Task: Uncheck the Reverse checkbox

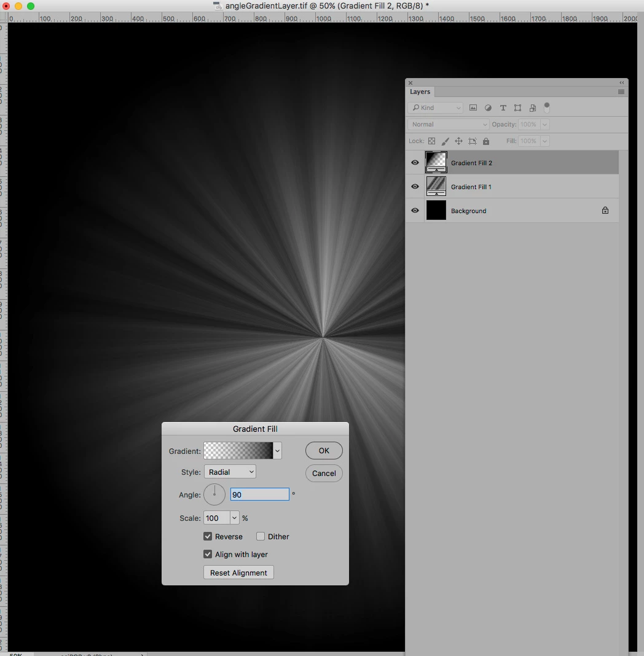Action: (x=208, y=536)
